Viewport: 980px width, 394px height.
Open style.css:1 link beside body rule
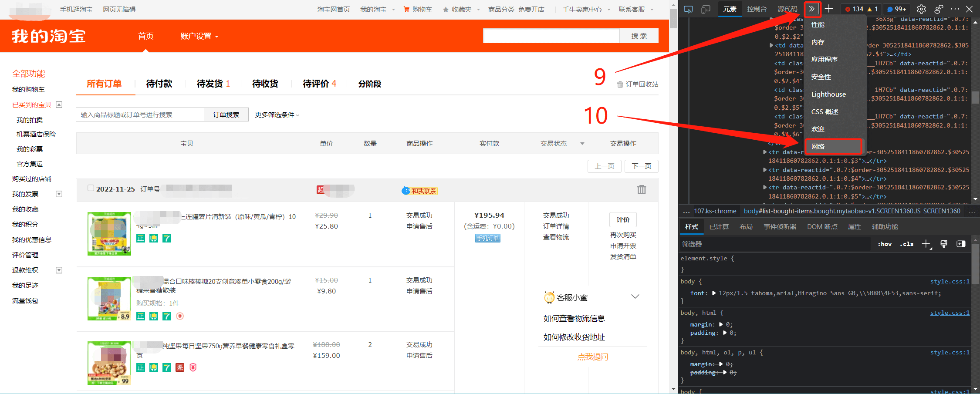point(950,281)
